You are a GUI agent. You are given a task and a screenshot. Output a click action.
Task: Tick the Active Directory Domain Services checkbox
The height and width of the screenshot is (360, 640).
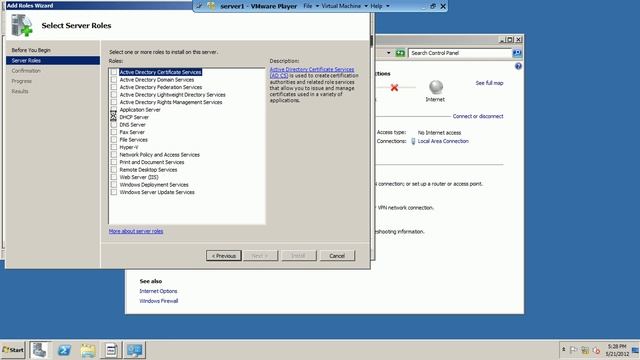pos(114,80)
